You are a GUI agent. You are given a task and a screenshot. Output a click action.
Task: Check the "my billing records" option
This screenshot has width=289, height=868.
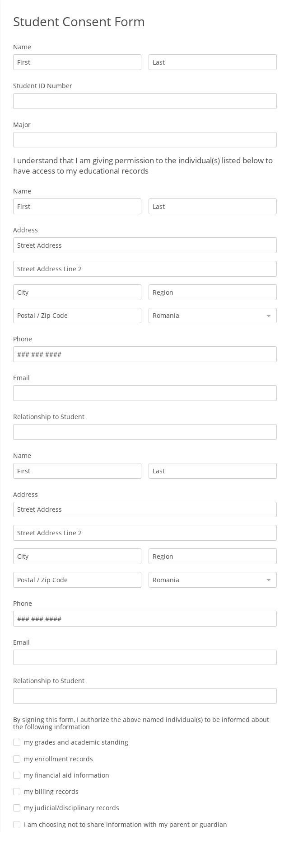click(x=17, y=792)
